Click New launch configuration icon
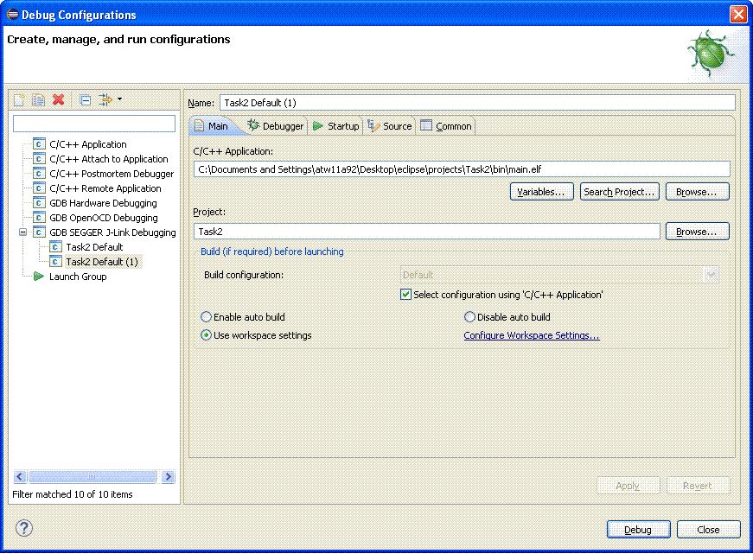 click(19, 99)
